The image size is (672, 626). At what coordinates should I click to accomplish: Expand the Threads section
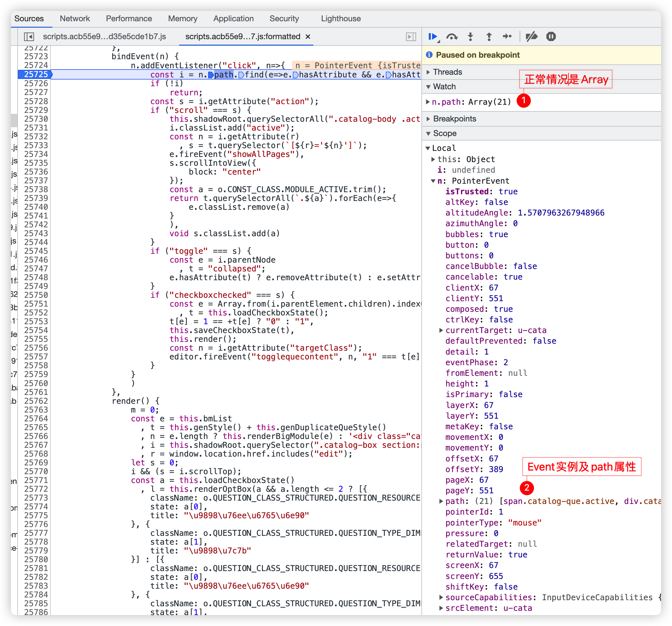pos(428,72)
